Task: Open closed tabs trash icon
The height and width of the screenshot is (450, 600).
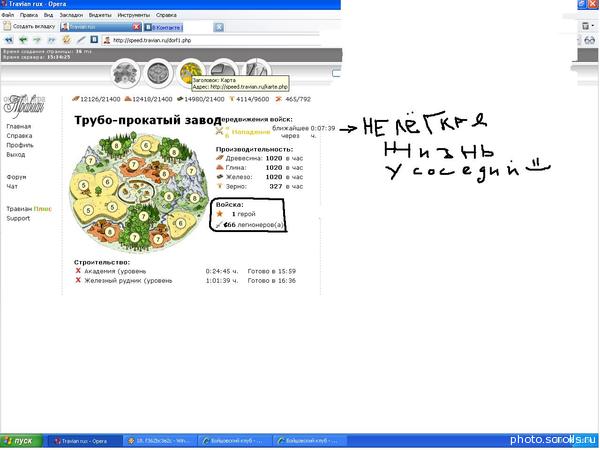Action: tap(585, 26)
